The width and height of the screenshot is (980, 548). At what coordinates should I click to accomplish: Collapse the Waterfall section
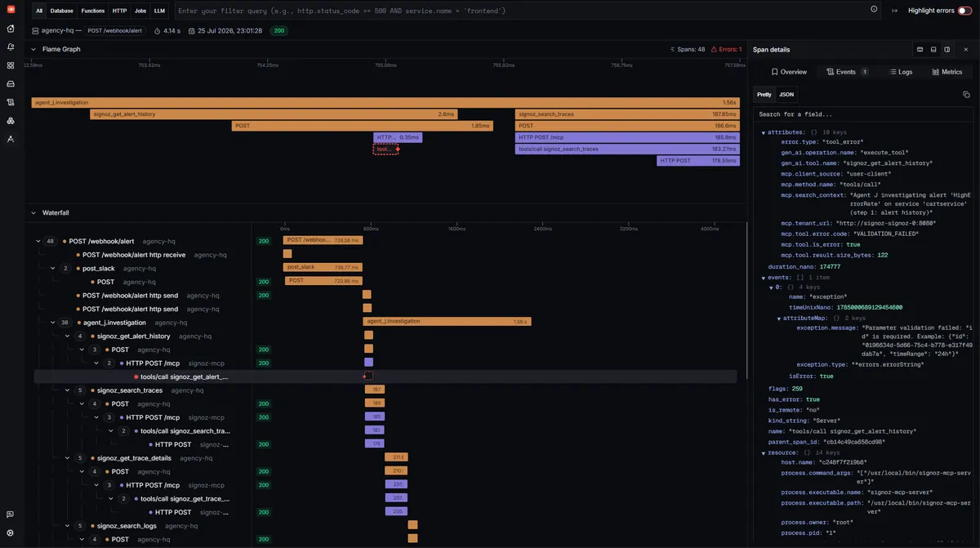[x=33, y=212]
